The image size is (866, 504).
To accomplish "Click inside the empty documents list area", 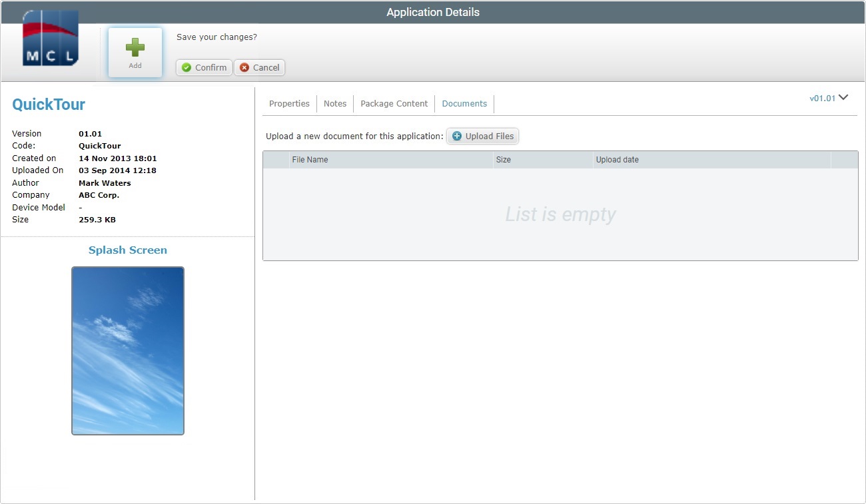I will (x=560, y=213).
